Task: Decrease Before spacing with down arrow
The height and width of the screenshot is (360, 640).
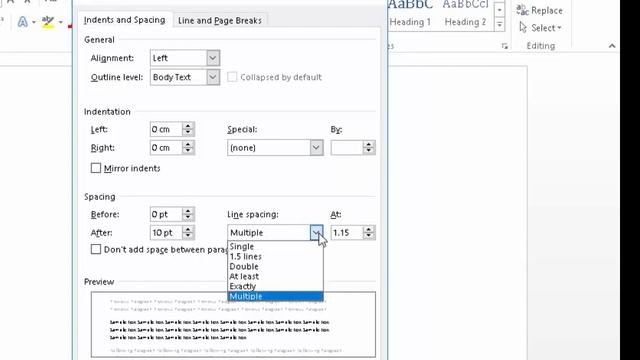Action: [x=188, y=218]
